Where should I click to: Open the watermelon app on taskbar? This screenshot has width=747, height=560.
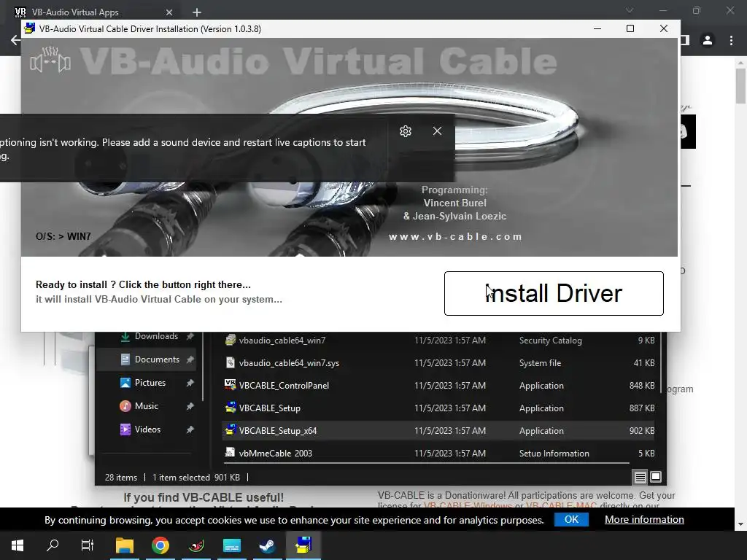pos(196,545)
